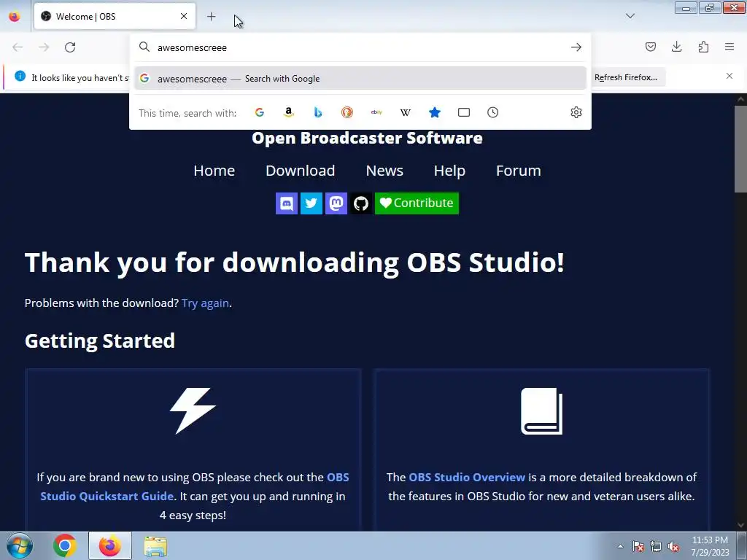Click the Firefox View icon
The width and height of the screenshot is (747, 560).
pos(15,16)
